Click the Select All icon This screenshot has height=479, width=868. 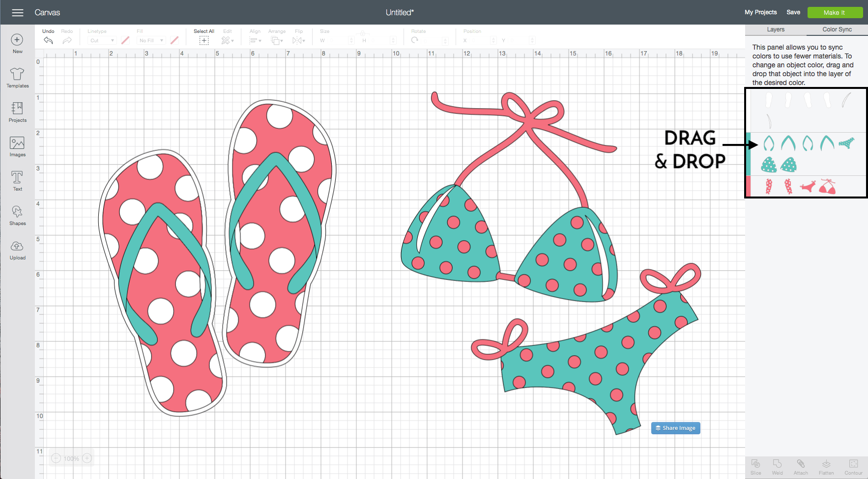pyautogui.click(x=203, y=40)
